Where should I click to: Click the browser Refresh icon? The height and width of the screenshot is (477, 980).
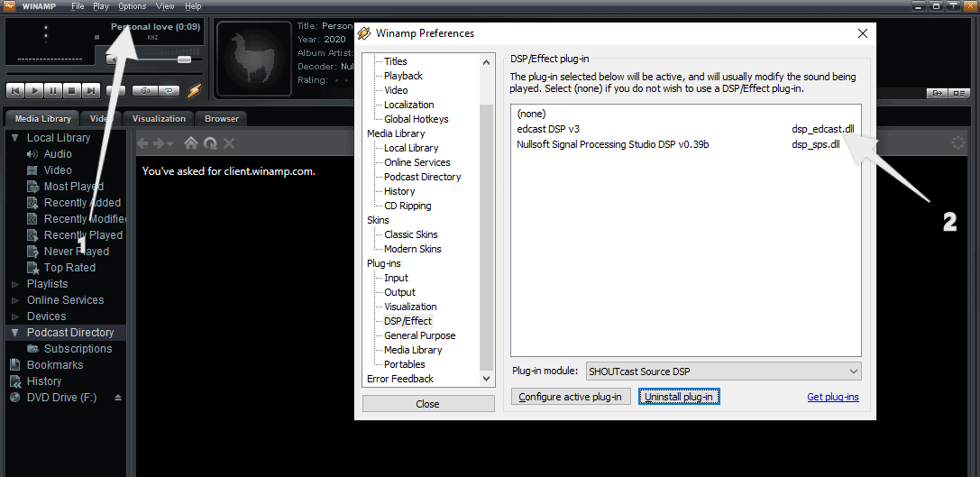click(x=211, y=143)
